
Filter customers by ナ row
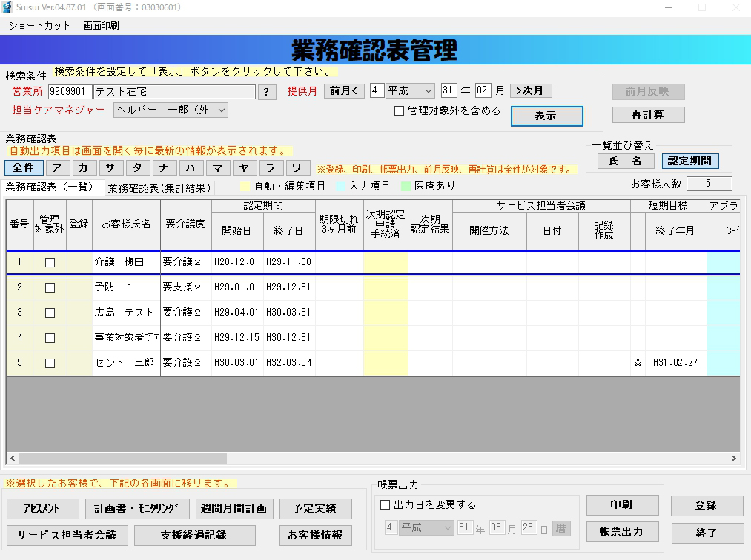click(x=164, y=168)
